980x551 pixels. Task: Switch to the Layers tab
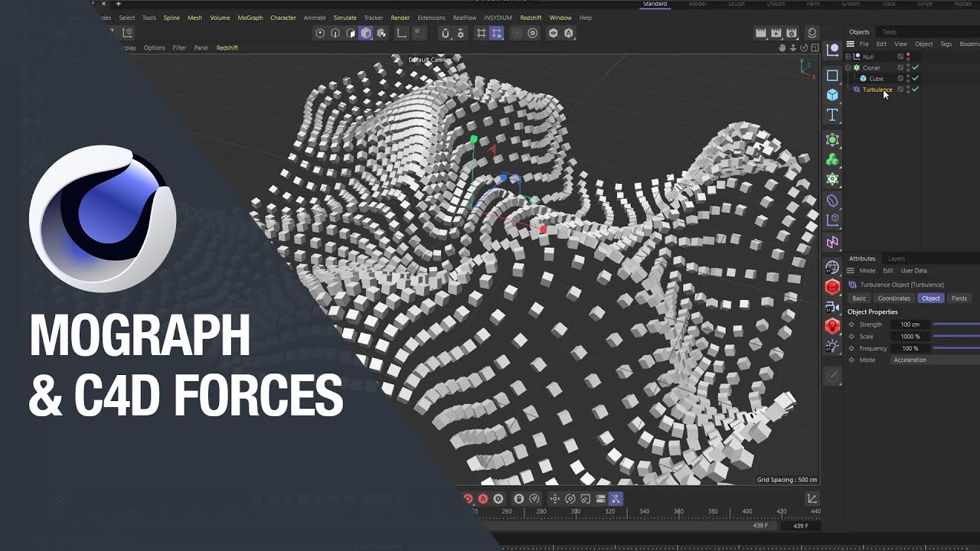pos(897,259)
